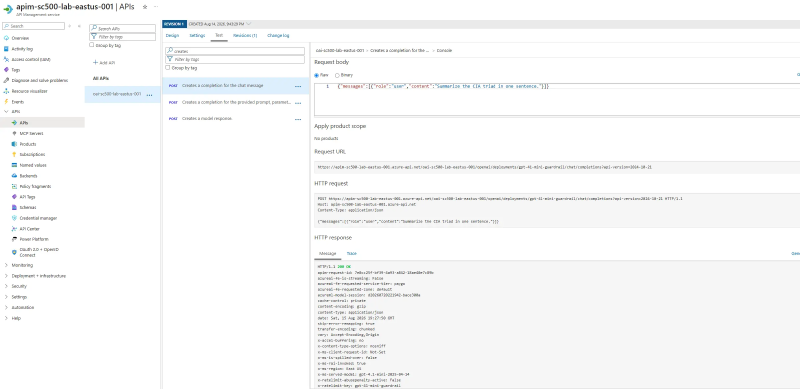This screenshot has height=389, width=800.
Task: Open the Change log tab
Action: click(x=278, y=35)
